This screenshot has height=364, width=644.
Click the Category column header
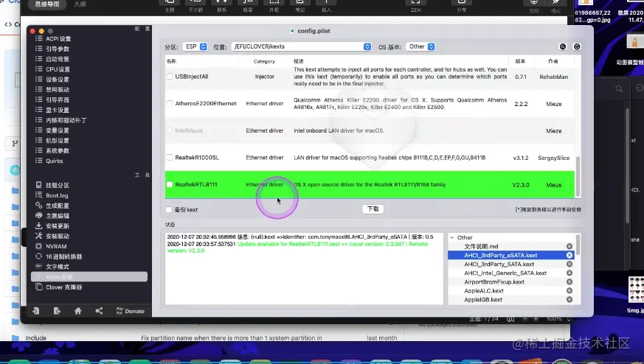point(264,61)
